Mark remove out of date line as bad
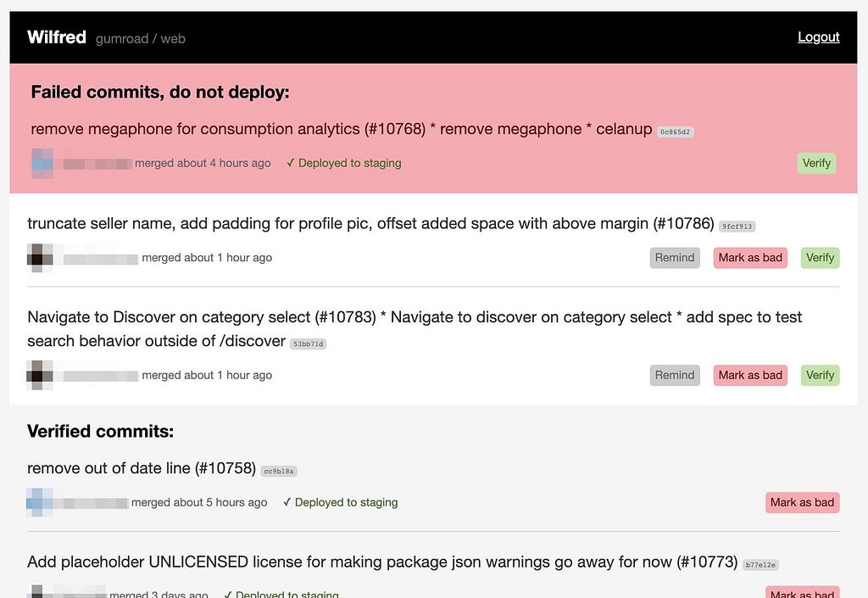The height and width of the screenshot is (598, 868). tap(802, 502)
